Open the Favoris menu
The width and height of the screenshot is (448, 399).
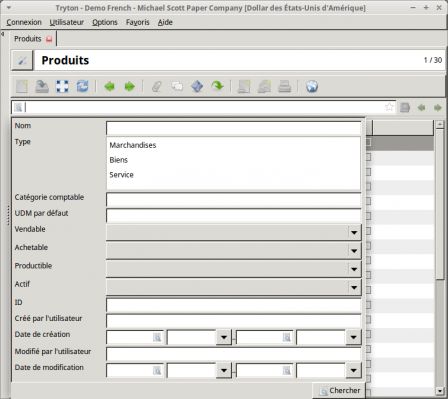(138, 22)
